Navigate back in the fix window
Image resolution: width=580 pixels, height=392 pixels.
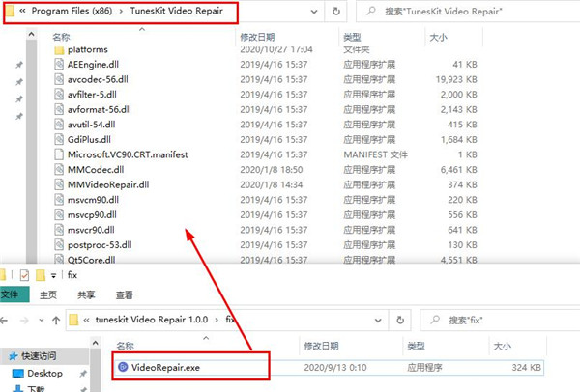4,321
